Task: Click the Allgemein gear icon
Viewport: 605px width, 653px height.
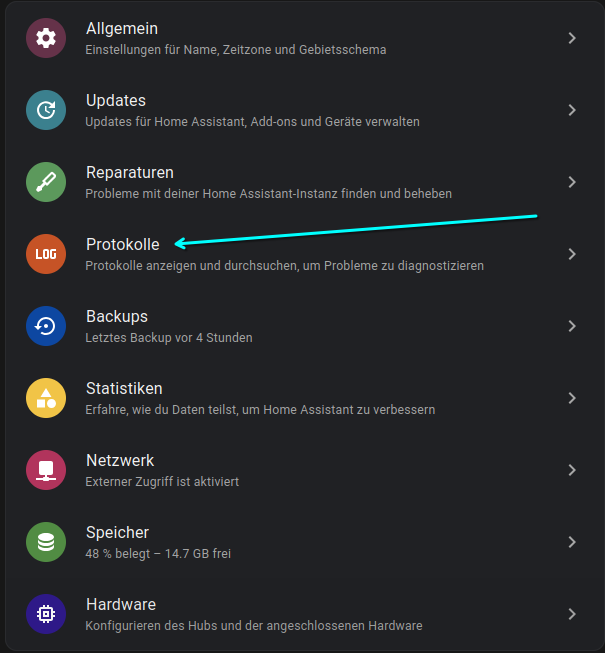Action: [46, 38]
